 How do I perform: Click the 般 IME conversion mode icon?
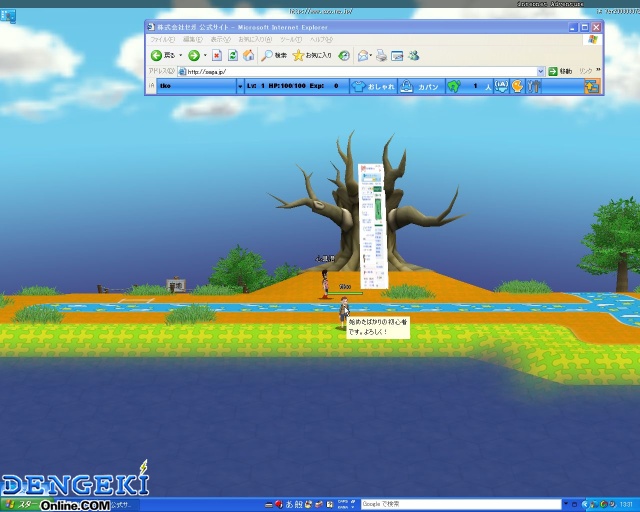pyautogui.click(x=298, y=505)
